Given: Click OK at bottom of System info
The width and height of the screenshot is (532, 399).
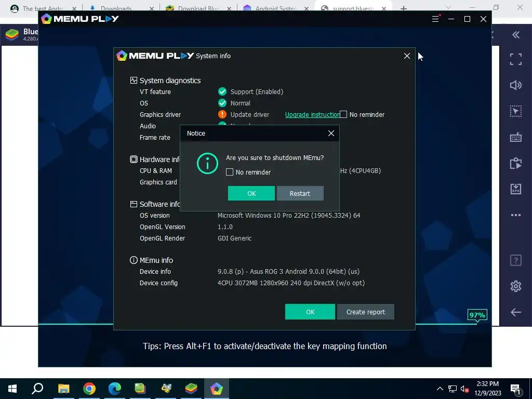Looking at the screenshot, I should coord(310,312).
